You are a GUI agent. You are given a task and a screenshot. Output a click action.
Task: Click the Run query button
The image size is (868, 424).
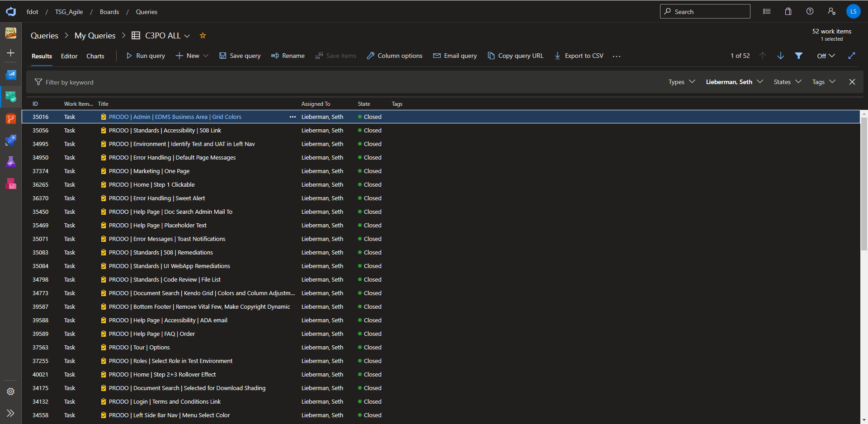pyautogui.click(x=146, y=56)
